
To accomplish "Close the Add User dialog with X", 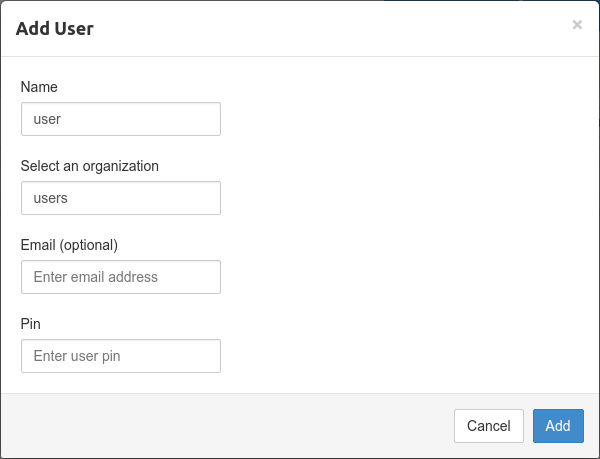I will pyautogui.click(x=577, y=25).
